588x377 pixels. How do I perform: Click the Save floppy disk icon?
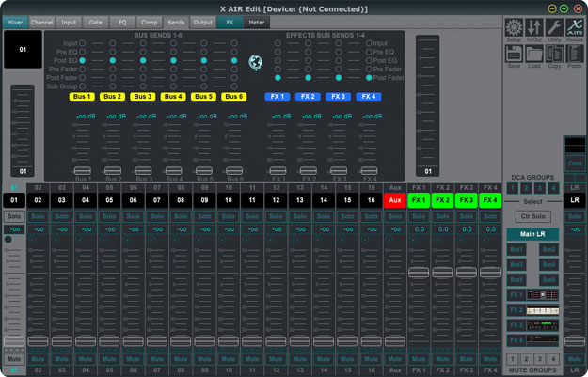click(x=514, y=54)
